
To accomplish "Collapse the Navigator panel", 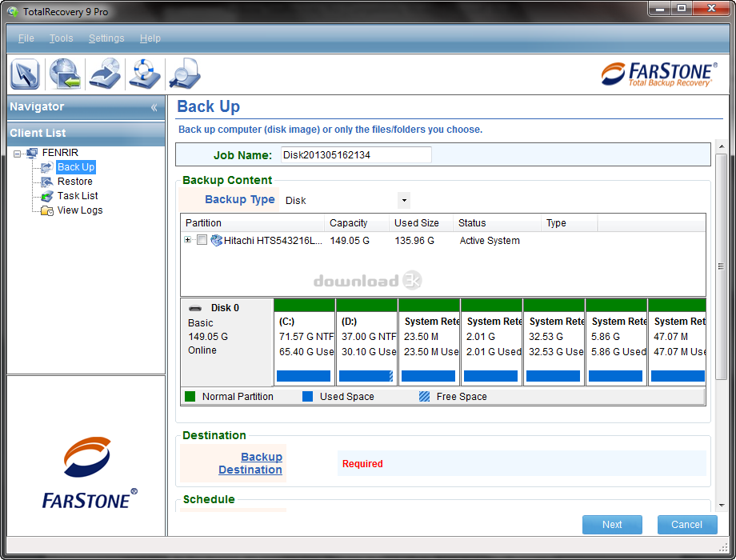I will [x=154, y=107].
